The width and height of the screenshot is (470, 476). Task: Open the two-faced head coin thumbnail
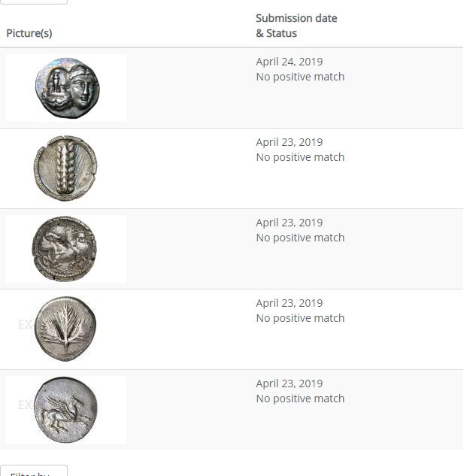click(66, 88)
